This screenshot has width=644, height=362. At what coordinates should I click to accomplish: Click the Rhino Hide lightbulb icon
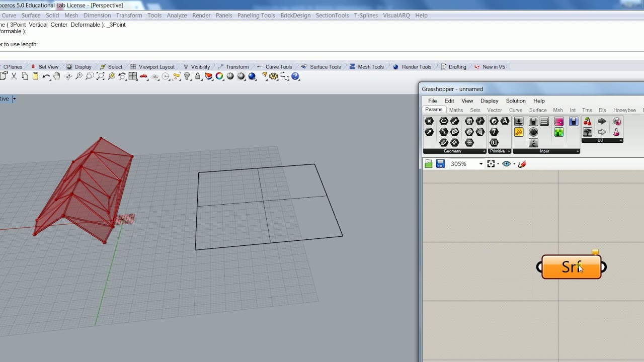point(187,76)
